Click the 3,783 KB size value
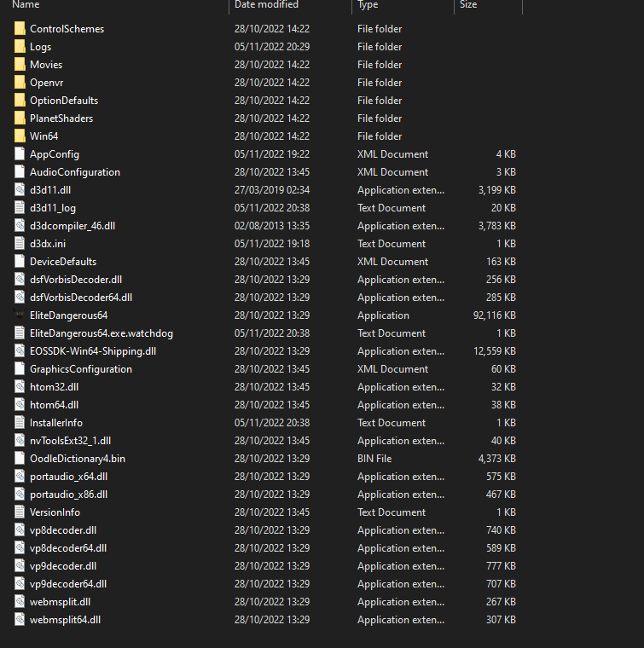This screenshot has width=644, height=648. [496, 226]
